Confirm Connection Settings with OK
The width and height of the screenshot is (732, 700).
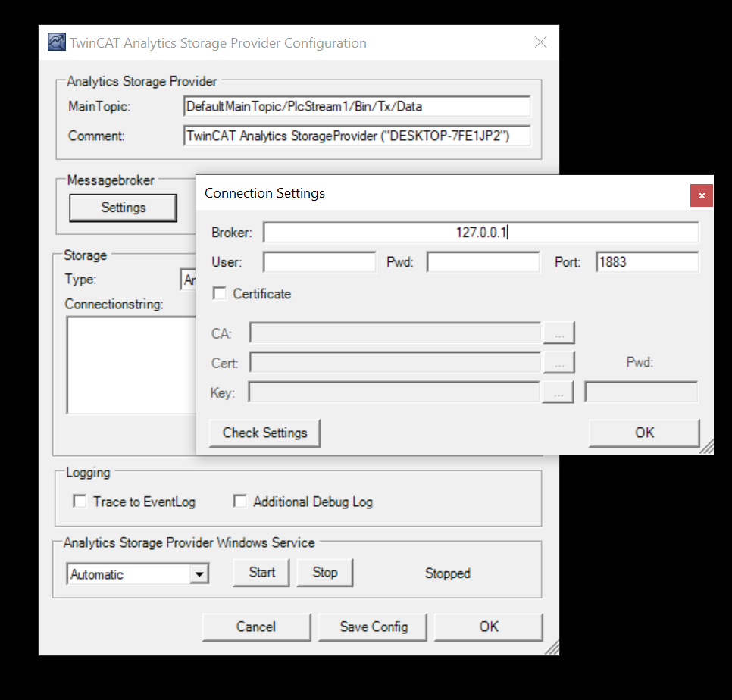coord(644,433)
